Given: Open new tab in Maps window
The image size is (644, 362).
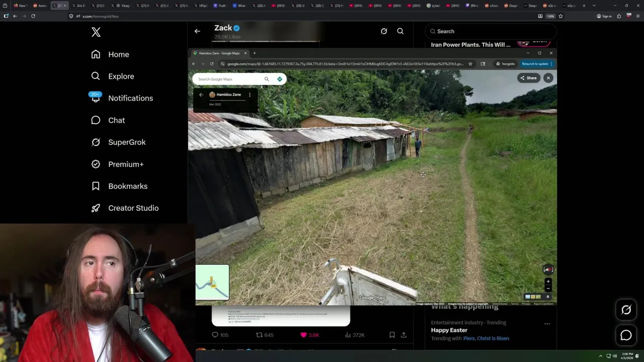Looking at the screenshot, I should 254,53.
